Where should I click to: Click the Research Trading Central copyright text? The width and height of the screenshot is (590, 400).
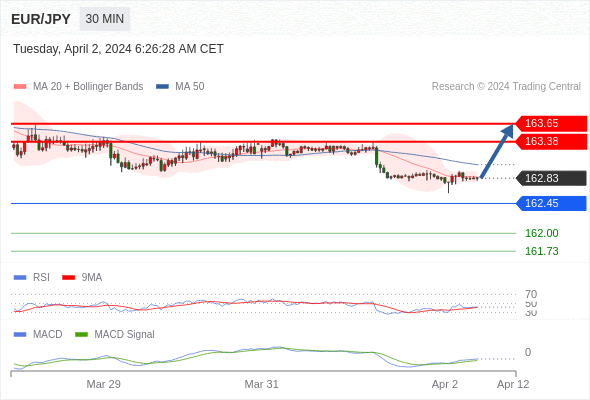point(506,87)
